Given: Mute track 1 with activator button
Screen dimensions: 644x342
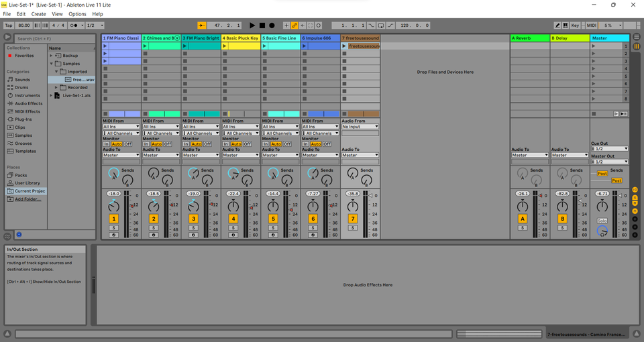Looking at the screenshot, I should click(114, 219).
